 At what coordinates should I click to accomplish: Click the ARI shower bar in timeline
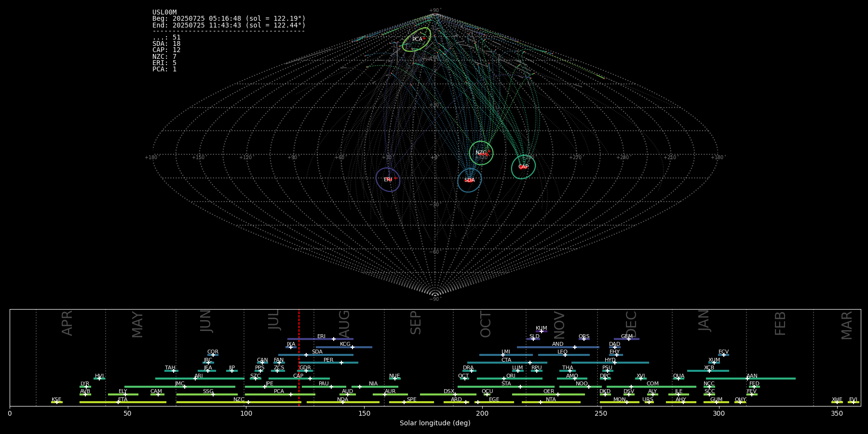(x=200, y=379)
